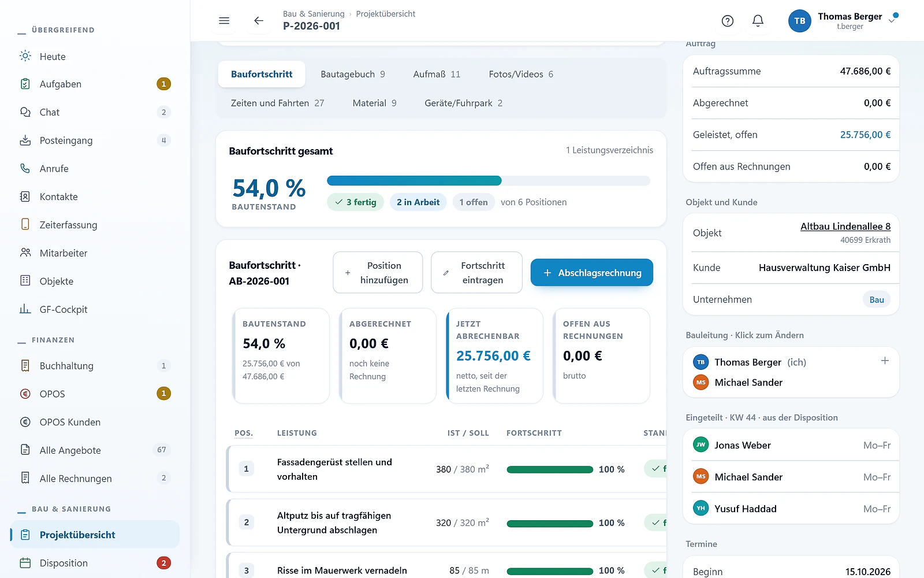Click Bau & Sanierung breadcrumb
Image resolution: width=924 pixels, height=578 pixels.
pos(314,14)
